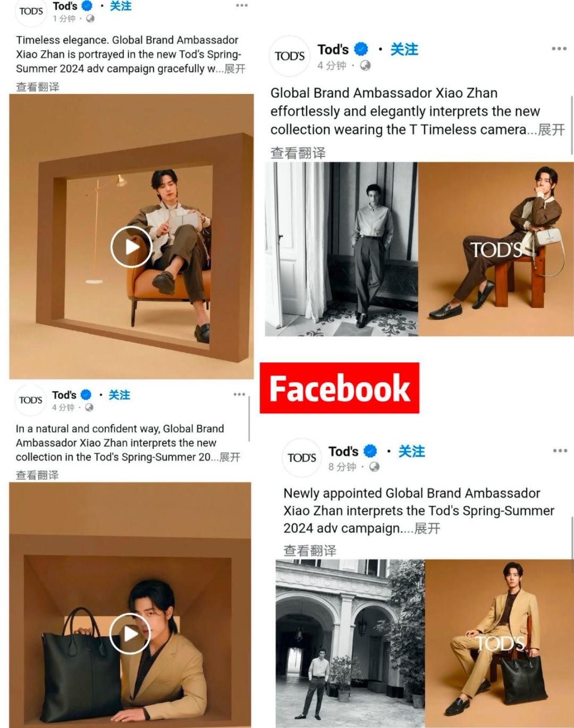Open black-and-white courtyard photo
The image size is (574, 728).
pos(350,643)
